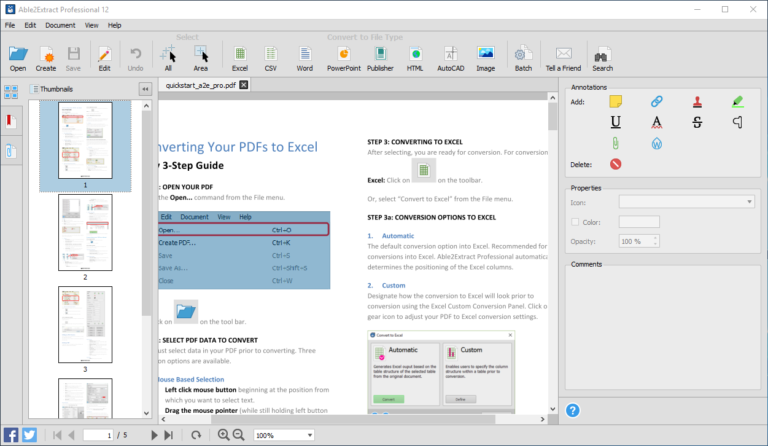Add a caret annotation
This screenshot has width=768, height=446.
point(738,122)
